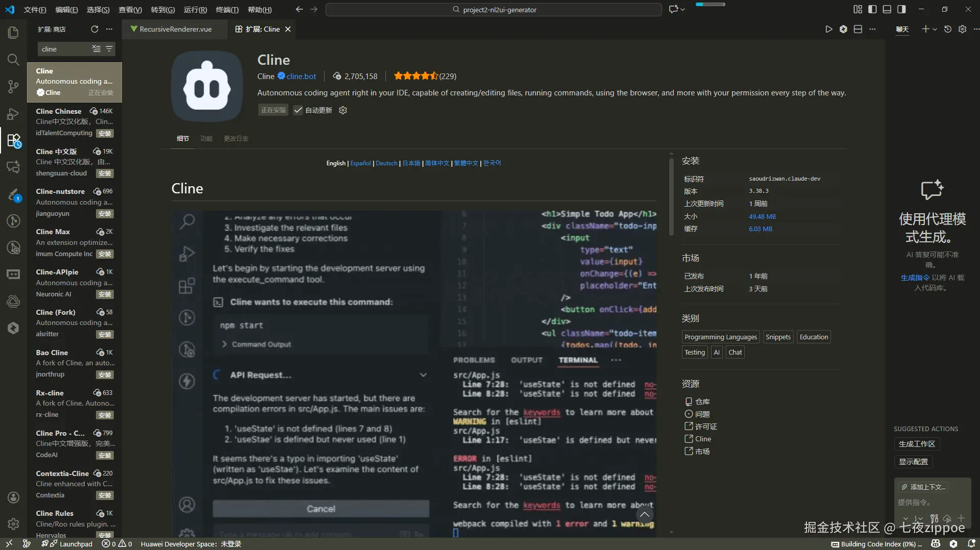The height and width of the screenshot is (550, 980).
Task: Switch to 更改日志 tab
Action: (236, 138)
